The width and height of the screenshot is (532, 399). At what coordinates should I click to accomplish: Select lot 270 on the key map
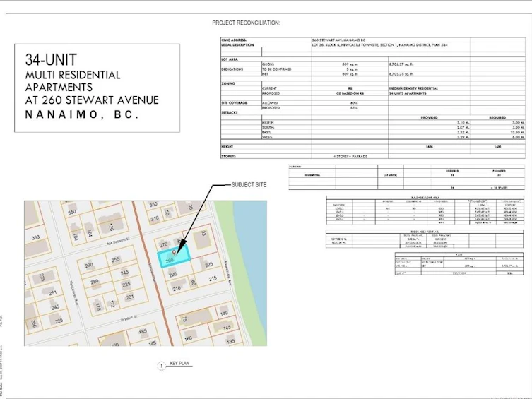coord(163,244)
